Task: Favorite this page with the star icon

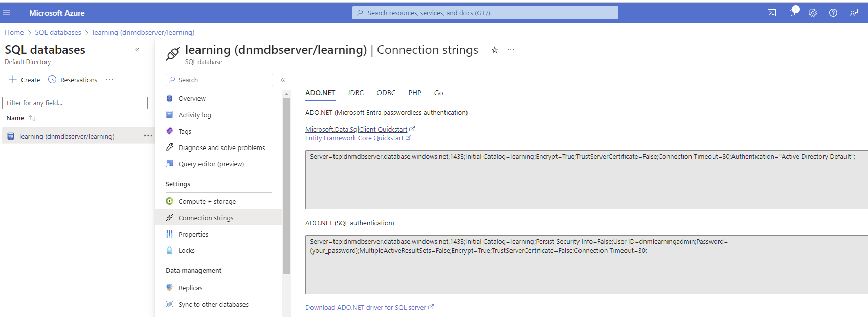Action: click(495, 50)
